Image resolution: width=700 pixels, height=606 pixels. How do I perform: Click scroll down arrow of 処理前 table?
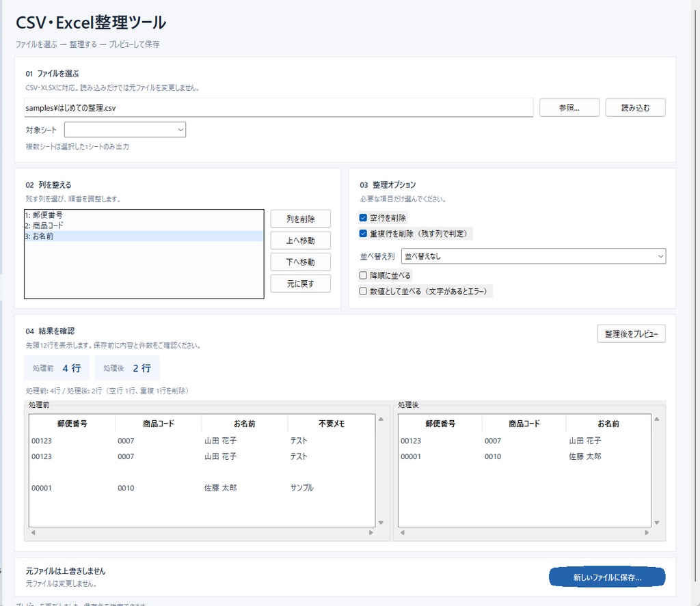point(381,523)
